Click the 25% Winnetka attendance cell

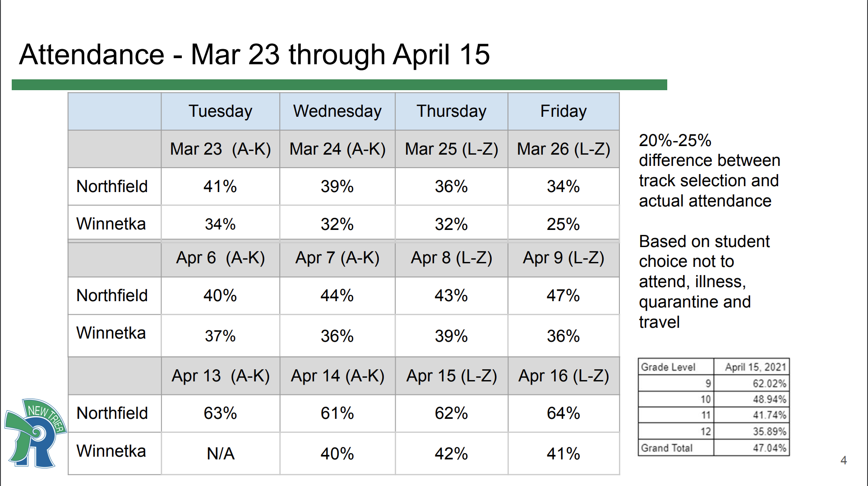click(x=563, y=224)
